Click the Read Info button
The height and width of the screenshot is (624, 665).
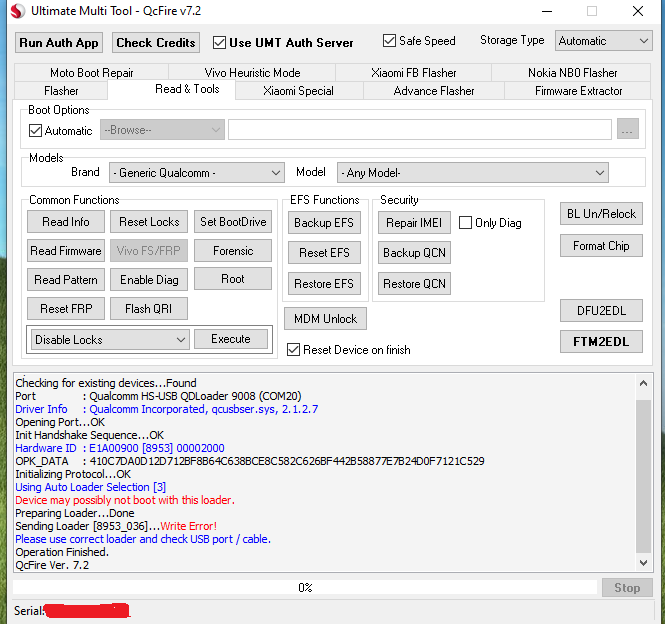point(66,222)
